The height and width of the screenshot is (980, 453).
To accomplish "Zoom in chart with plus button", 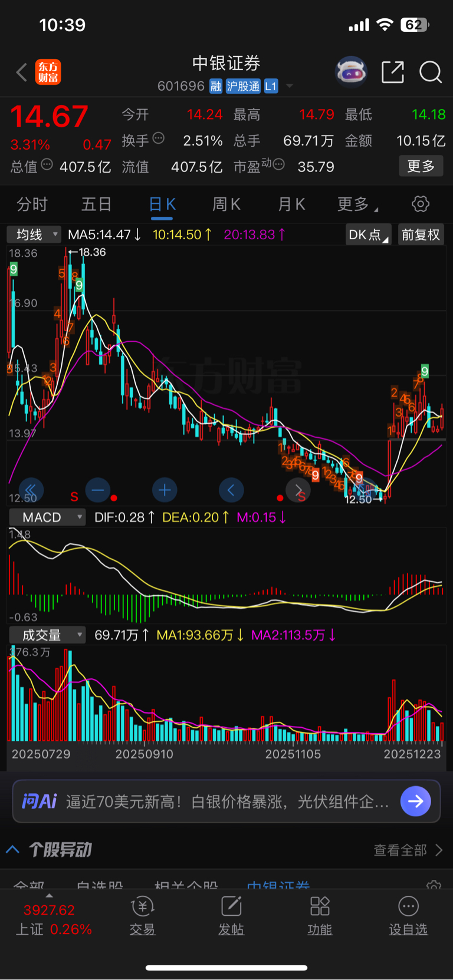I will 165,490.
